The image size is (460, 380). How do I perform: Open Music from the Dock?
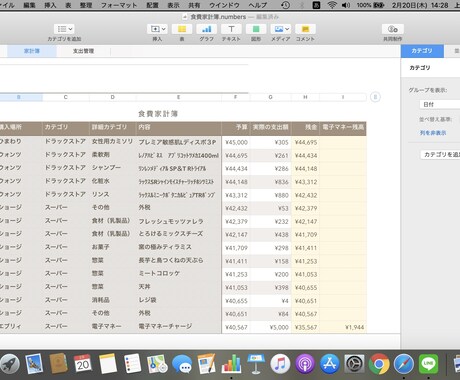coord(280,364)
